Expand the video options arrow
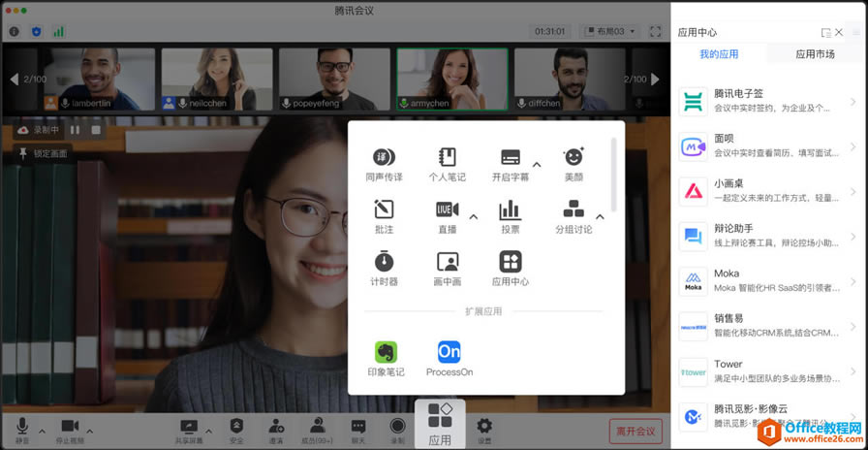868x450 pixels. coord(90,431)
